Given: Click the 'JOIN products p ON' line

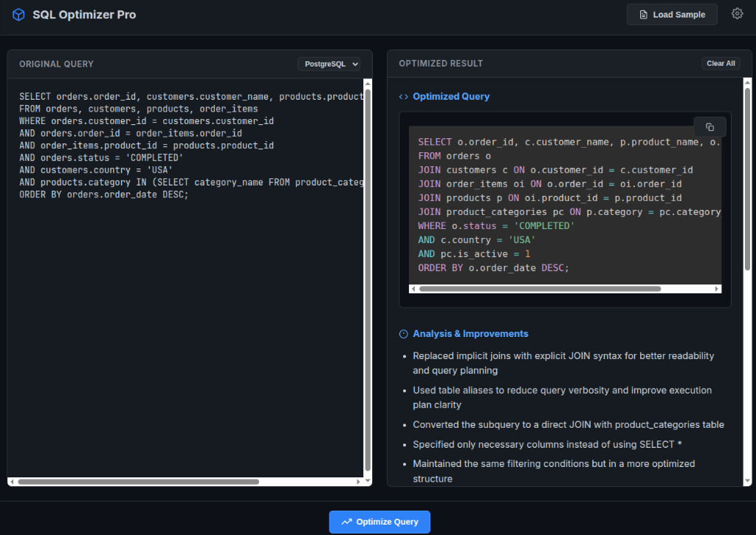Looking at the screenshot, I should pyautogui.click(x=549, y=198).
